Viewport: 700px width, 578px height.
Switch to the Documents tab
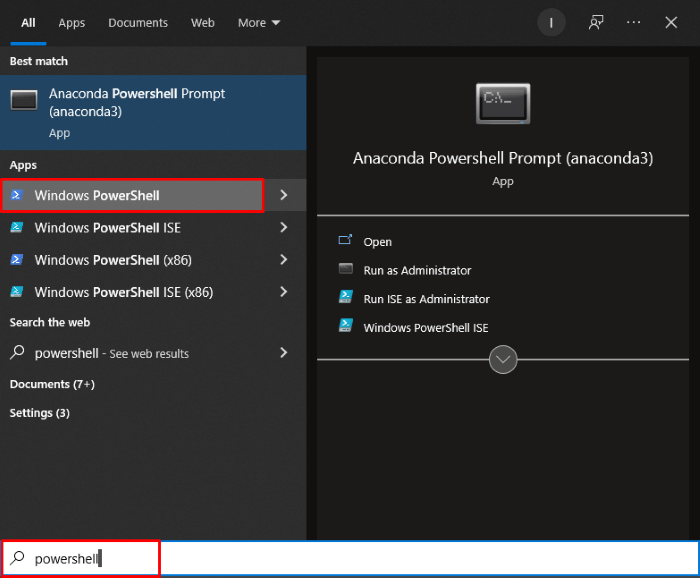point(138,23)
